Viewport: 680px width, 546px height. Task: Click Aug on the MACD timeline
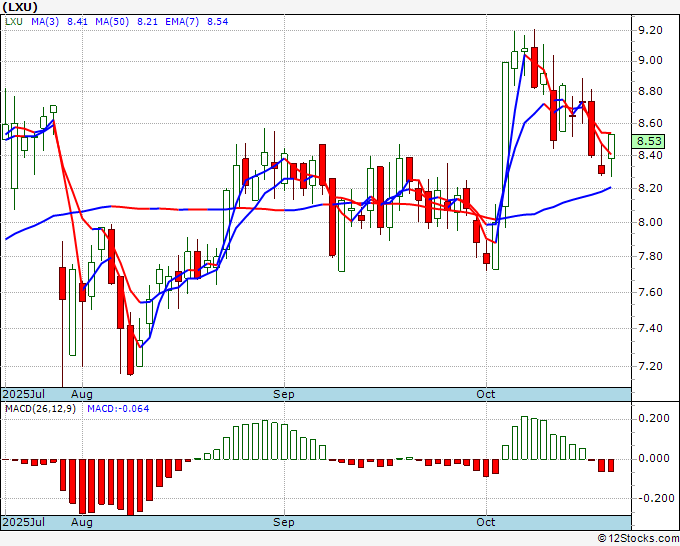(x=82, y=522)
